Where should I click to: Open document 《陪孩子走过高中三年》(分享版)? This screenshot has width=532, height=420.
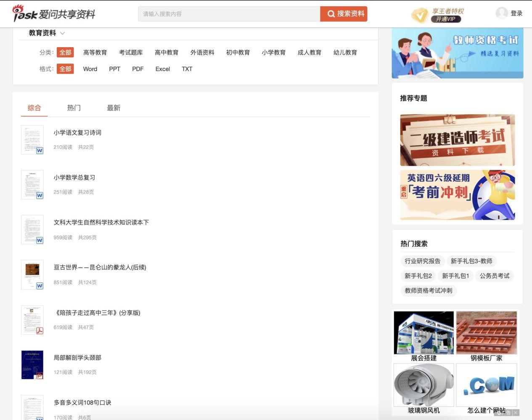97,313
